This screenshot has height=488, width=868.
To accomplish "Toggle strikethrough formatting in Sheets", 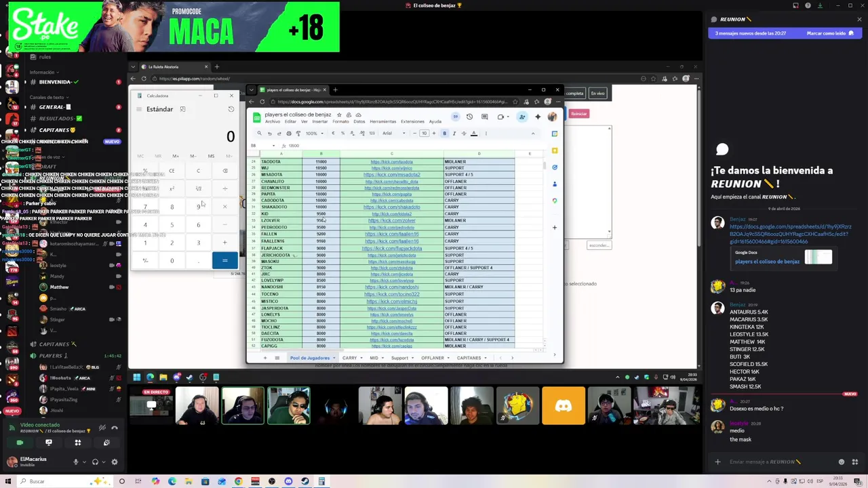I will pyautogui.click(x=464, y=134).
